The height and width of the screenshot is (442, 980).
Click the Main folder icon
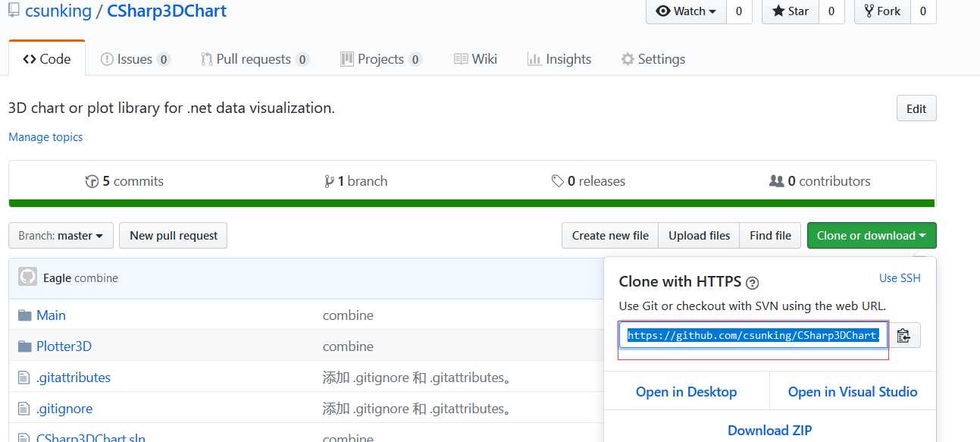point(24,315)
